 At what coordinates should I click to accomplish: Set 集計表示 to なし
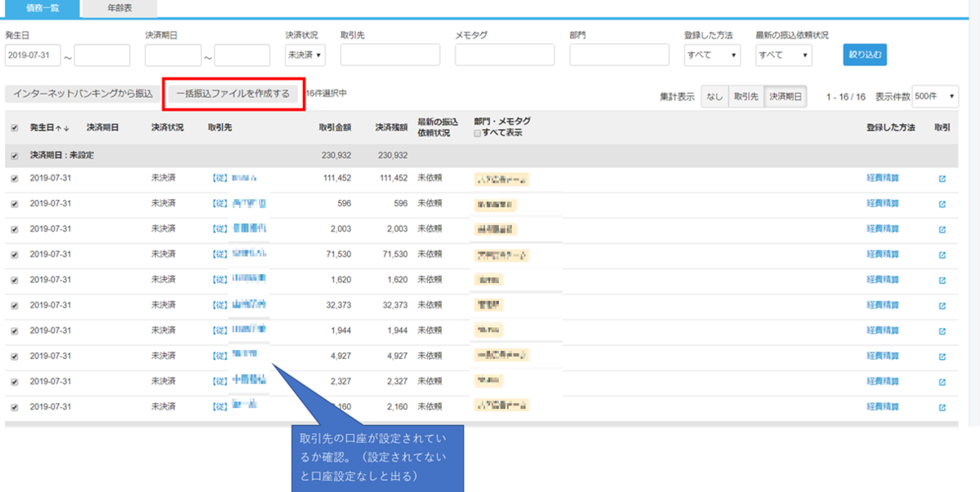pos(715,96)
